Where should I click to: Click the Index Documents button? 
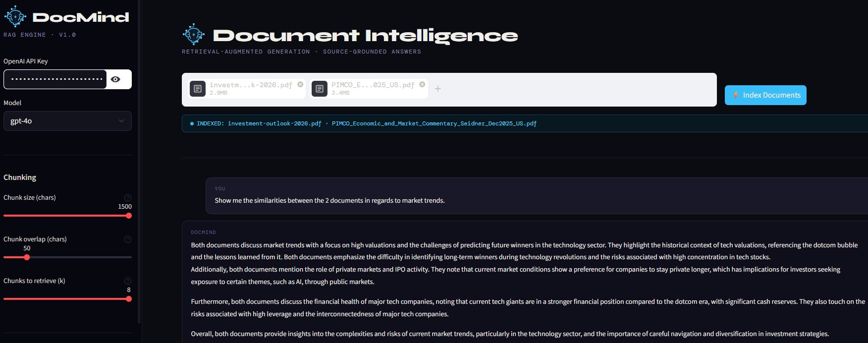click(765, 95)
